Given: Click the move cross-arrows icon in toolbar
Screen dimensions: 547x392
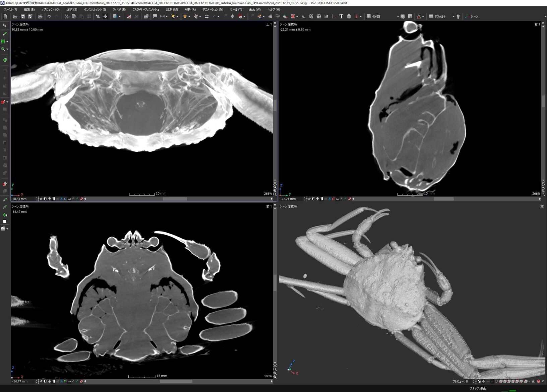Looking at the screenshot, I should [x=105, y=16].
